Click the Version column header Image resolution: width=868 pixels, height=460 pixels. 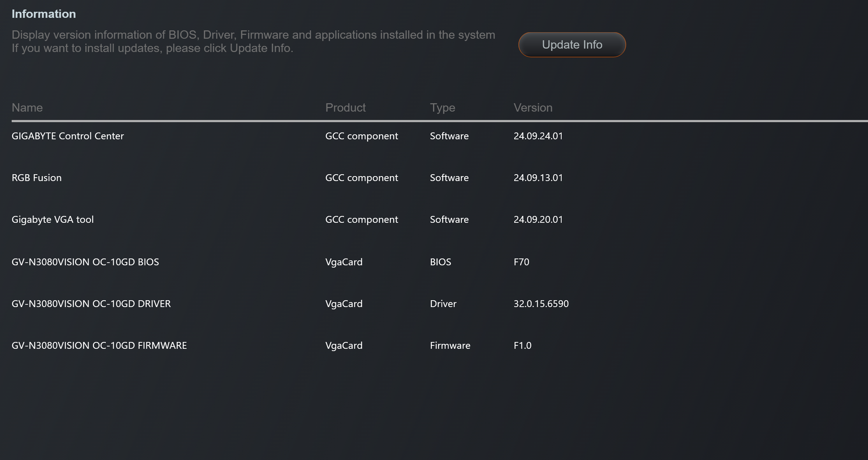533,108
